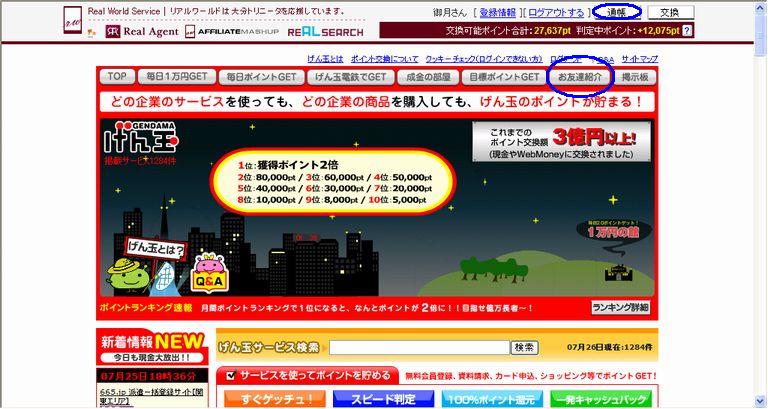Click the 一発キャッシュバック green button
Screen dimensions: 768x409
601,399
